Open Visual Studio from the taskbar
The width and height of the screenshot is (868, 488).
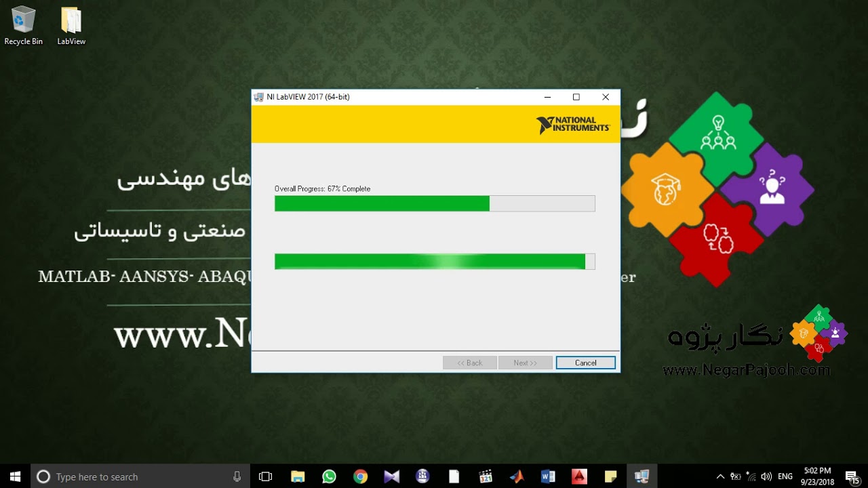pyautogui.click(x=391, y=476)
